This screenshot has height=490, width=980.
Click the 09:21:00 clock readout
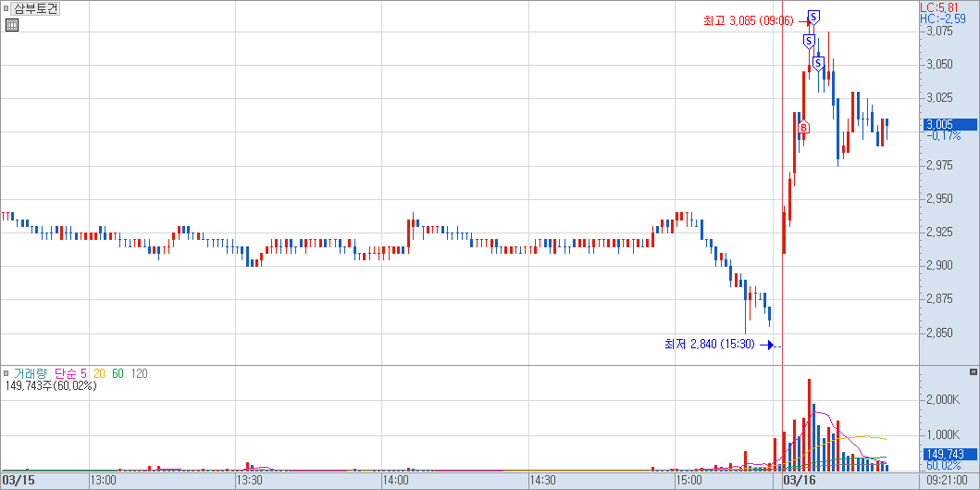(949, 481)
